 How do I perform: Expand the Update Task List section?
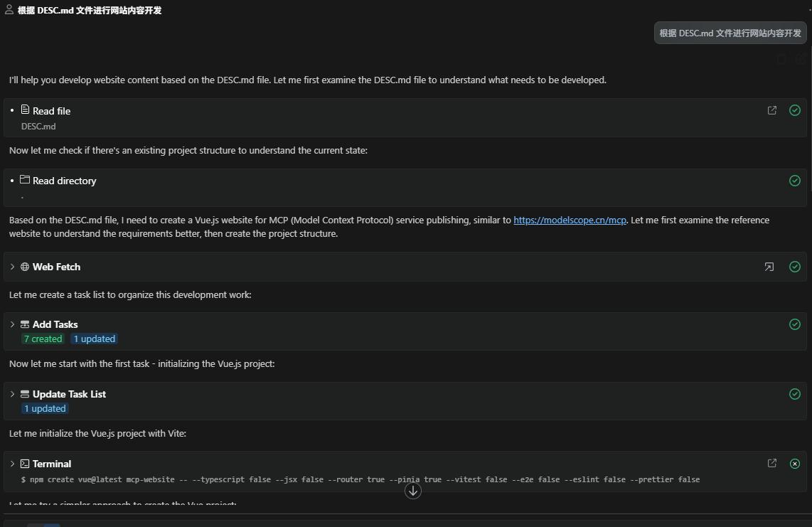tap(12, 394)
